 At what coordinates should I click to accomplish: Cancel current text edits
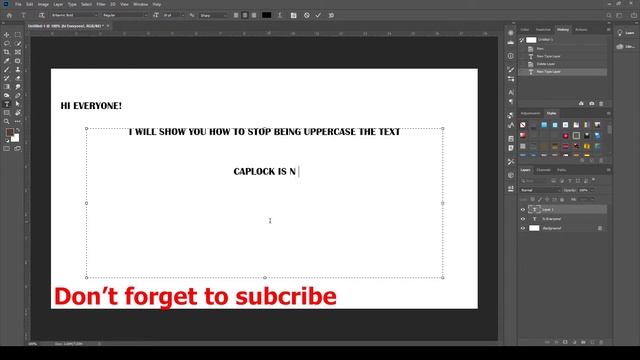307,16
